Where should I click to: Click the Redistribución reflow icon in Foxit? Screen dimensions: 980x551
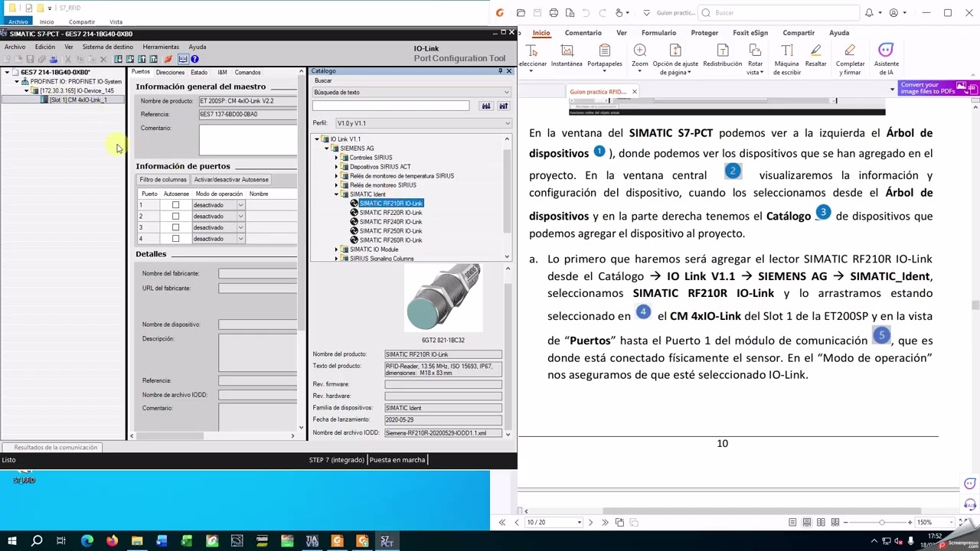coord(722,56)
